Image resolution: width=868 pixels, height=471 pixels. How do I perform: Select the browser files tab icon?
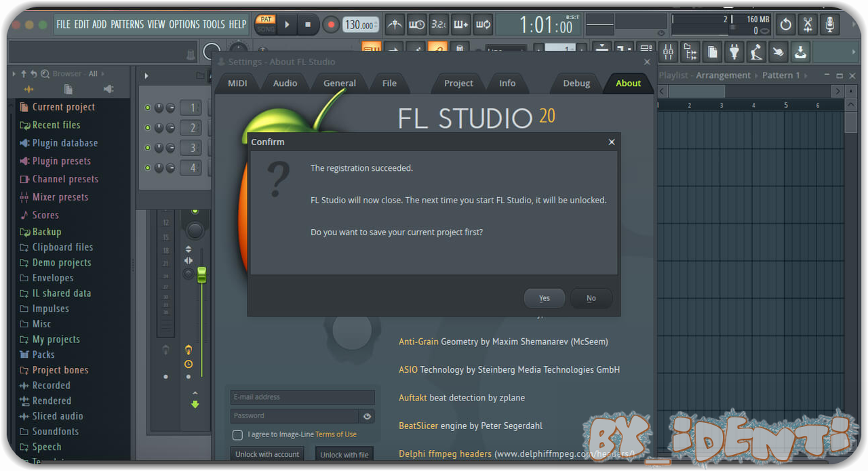pyautogui.click(x=68, y=89)
